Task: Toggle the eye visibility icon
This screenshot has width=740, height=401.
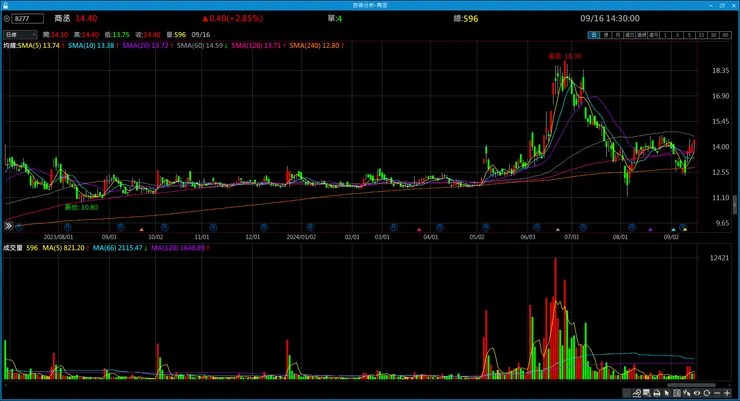Action: (x=697, y=393)
